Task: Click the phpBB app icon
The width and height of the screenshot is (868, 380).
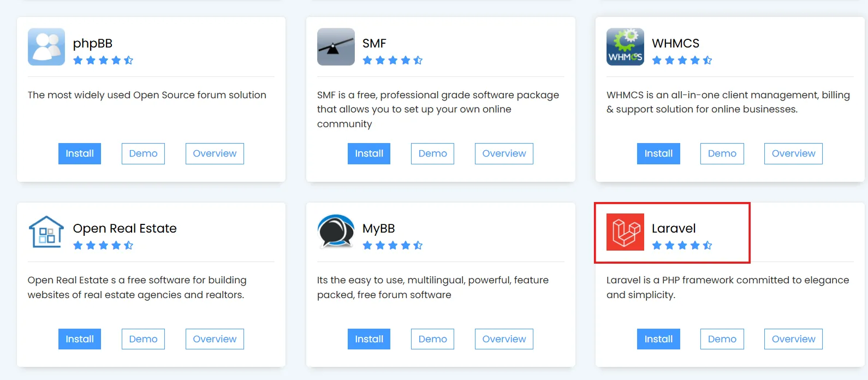Action: 46,47
